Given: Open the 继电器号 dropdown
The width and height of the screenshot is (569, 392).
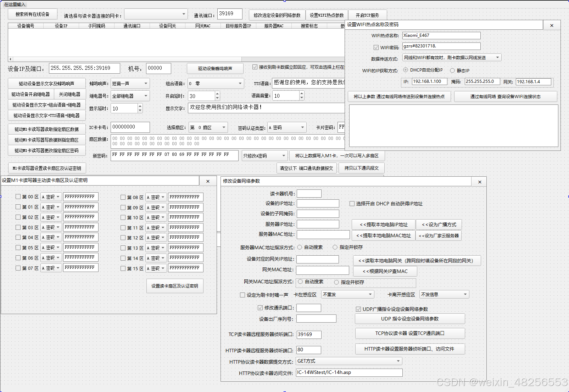Looking at the screenshot, I should 130,96.
